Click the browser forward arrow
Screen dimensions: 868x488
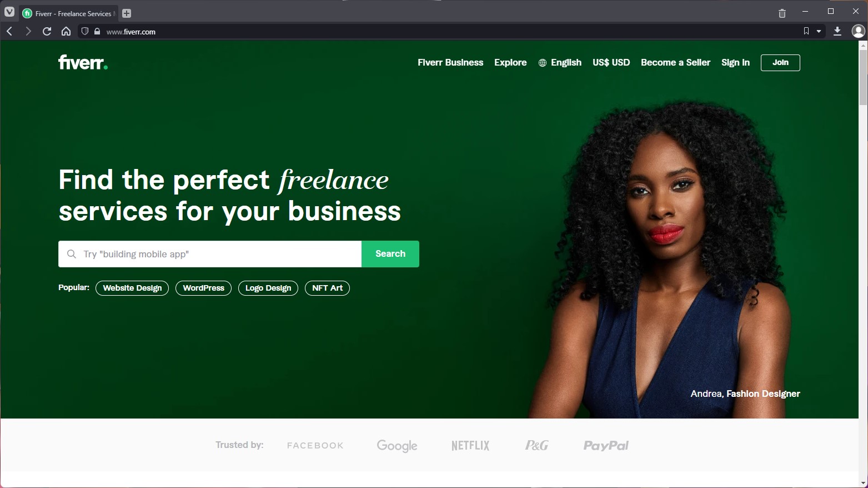point(28,31)
